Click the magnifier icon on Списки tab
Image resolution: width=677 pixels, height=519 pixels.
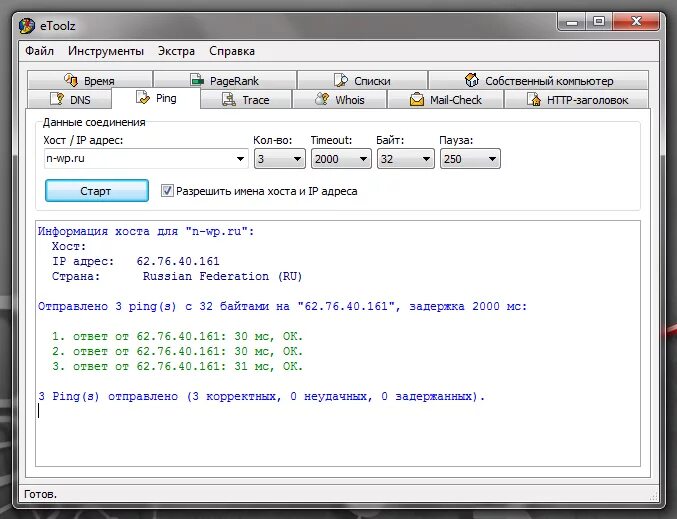click(x=341, y=80)
